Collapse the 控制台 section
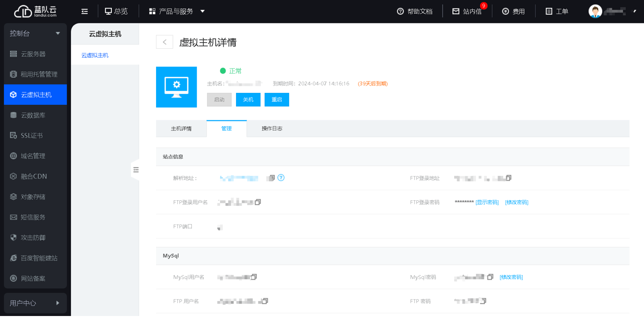Image resolution: width=644 pixels, height=317 pixels. tap(58, 33)
